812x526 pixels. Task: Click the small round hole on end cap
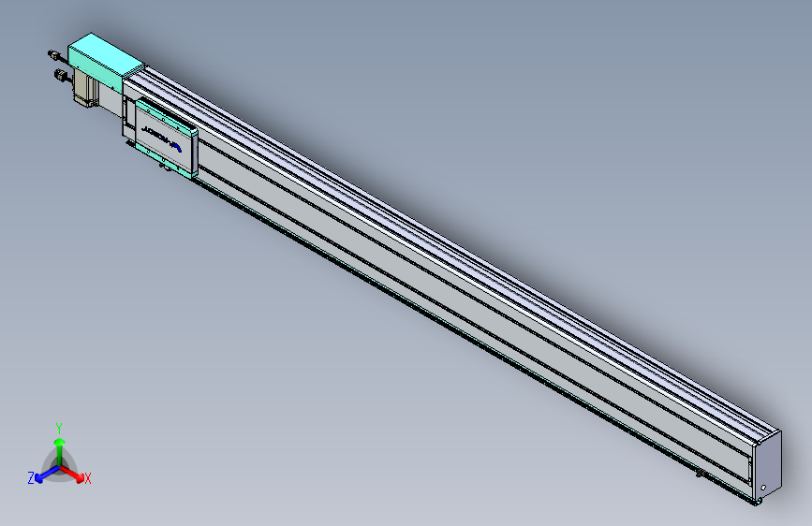click(x=762, y=488)
